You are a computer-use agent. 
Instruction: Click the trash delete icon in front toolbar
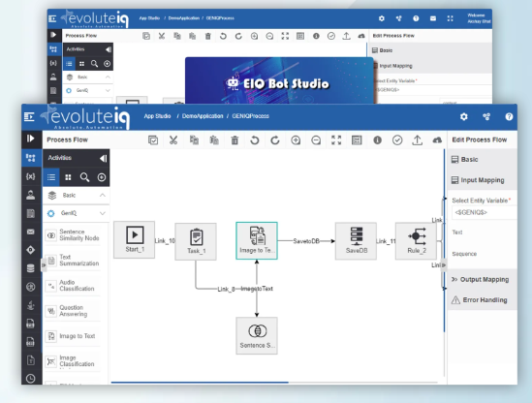[235, 139]
